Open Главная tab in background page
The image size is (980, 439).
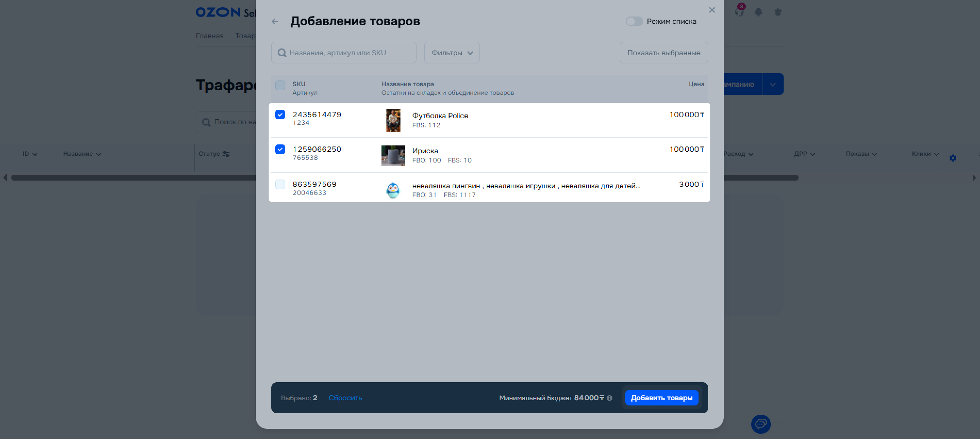tap(210, 35)
